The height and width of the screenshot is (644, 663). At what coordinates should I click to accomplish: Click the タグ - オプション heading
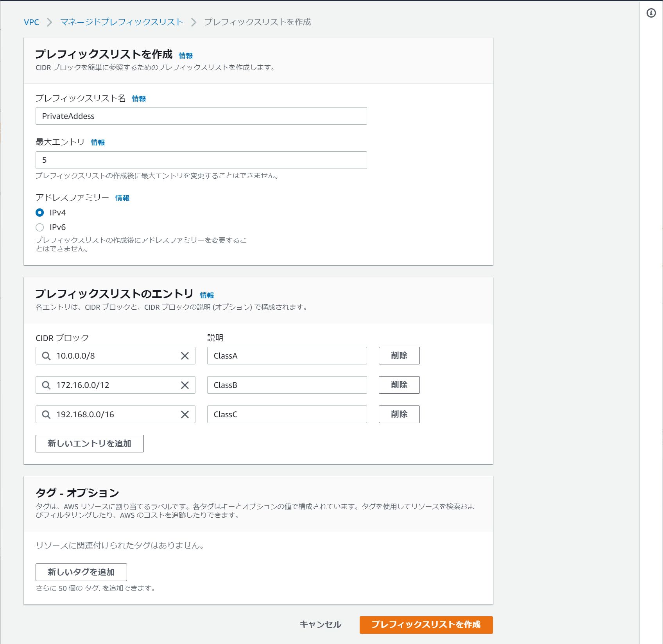(77, 493)
